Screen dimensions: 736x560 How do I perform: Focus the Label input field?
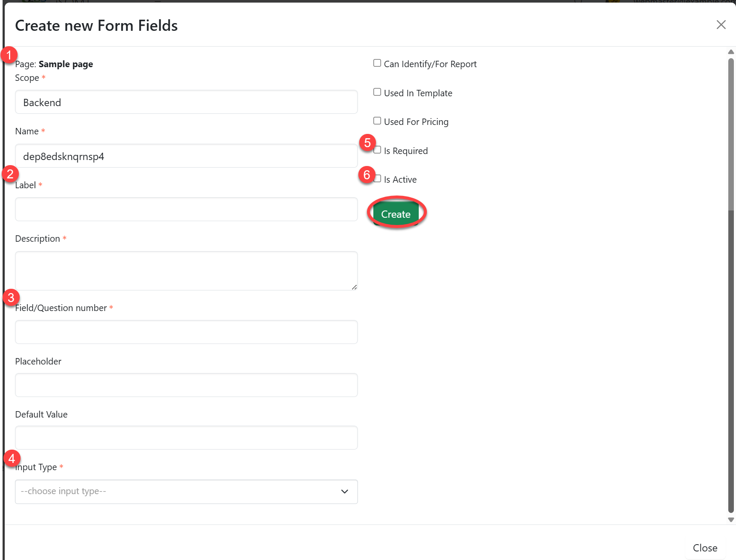[x=186, y=210]
